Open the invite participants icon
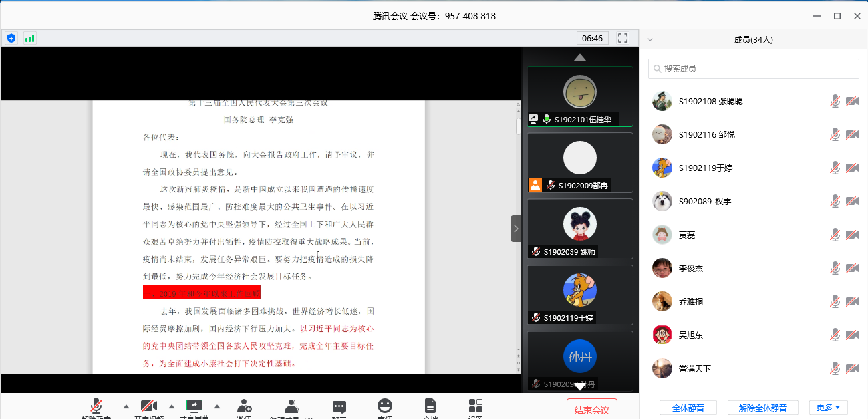 [x=244, y=406]
